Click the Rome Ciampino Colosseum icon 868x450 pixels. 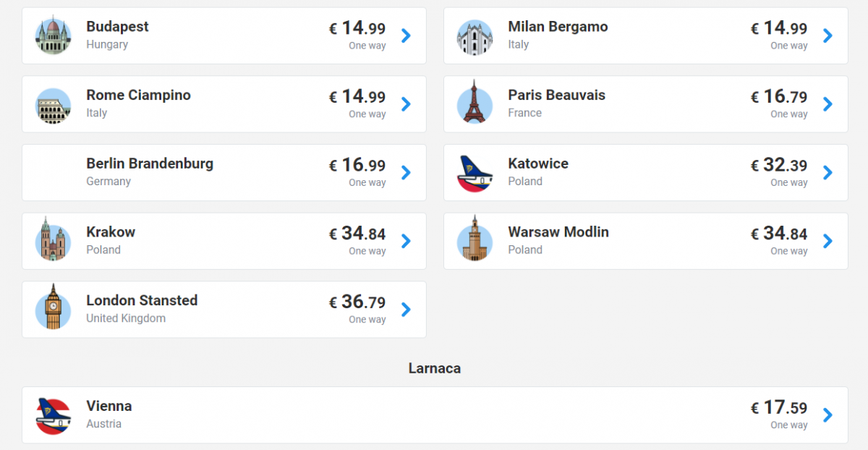click(x=54, y=106)
